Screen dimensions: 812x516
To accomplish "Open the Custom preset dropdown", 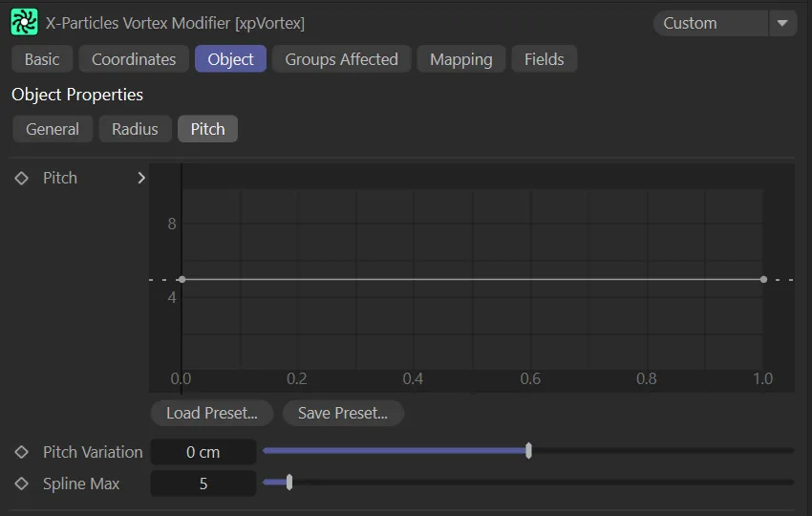I will (711, 23).
